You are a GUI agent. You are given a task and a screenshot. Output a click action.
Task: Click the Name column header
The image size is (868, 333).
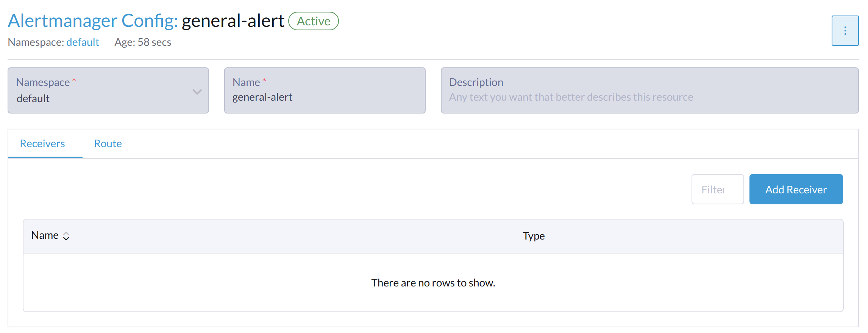tap(45, 235)
